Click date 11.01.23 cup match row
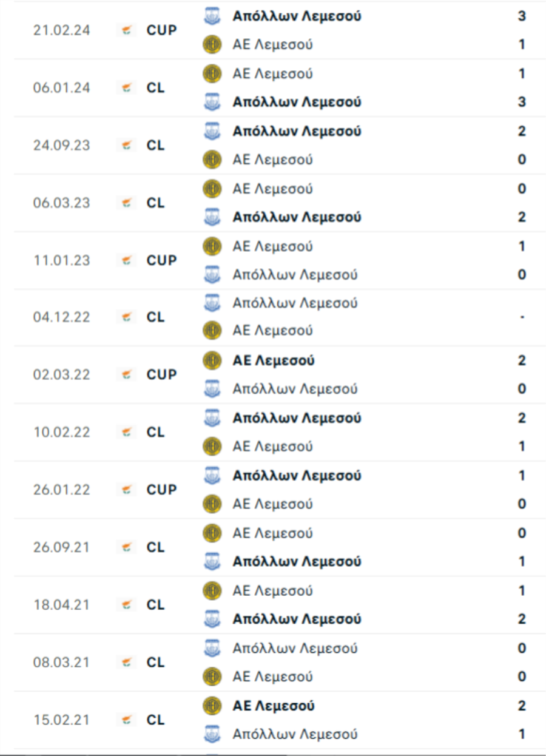The image size is (546, 756). 61,260
